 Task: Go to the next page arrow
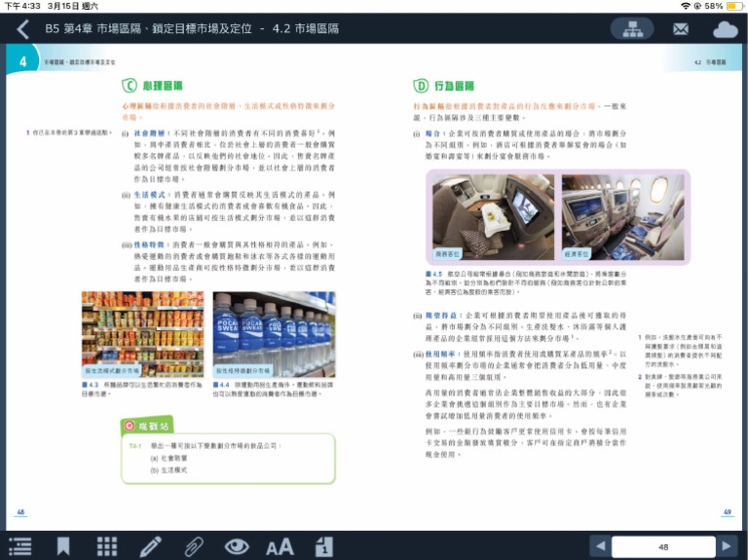(727, 546)
